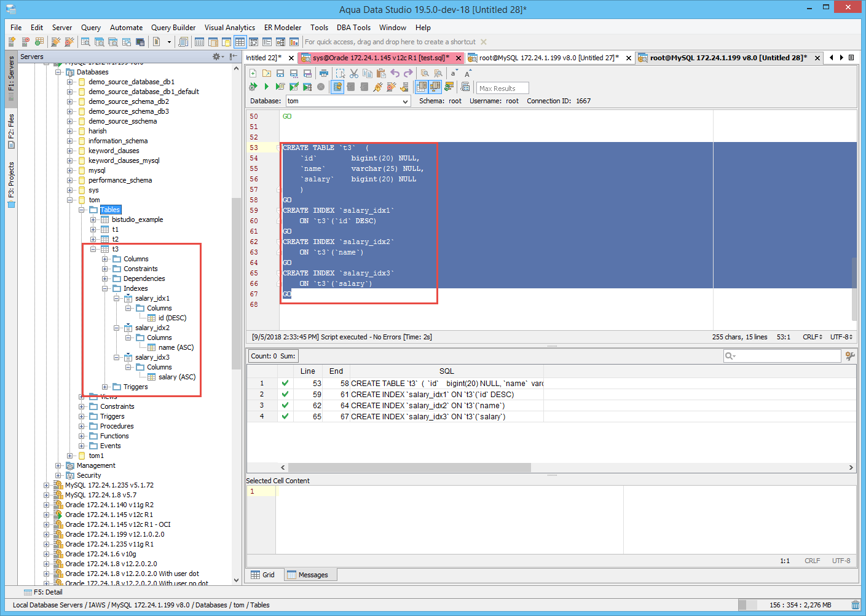Click the Find magnifier icon in editor toolbar

tap(425, 73)
